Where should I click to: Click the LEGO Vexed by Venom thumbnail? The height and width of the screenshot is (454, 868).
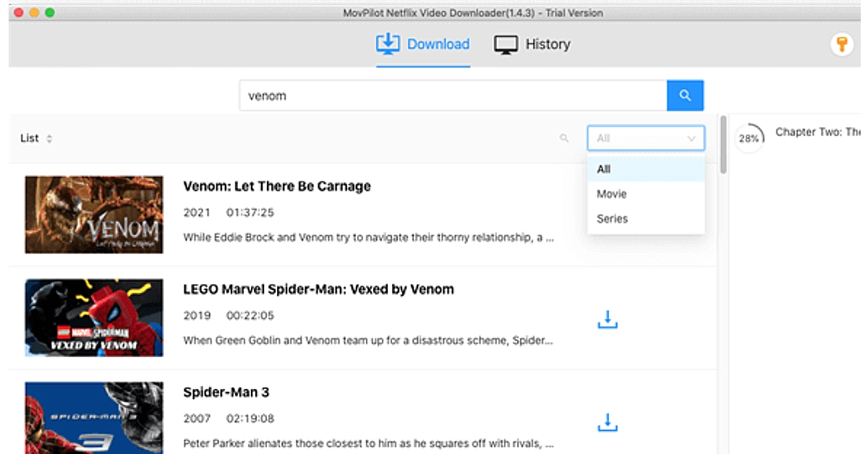pos(94,317)
